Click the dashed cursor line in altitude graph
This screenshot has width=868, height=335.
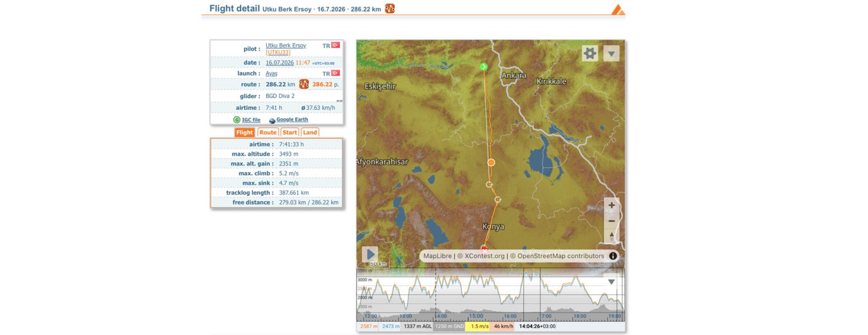tap(436, 294)
